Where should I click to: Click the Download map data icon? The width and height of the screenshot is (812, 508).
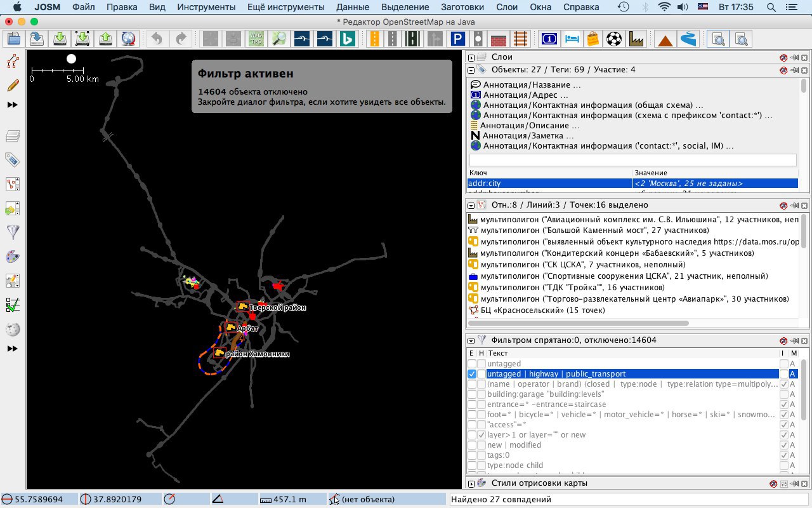(x=60, y=39)
